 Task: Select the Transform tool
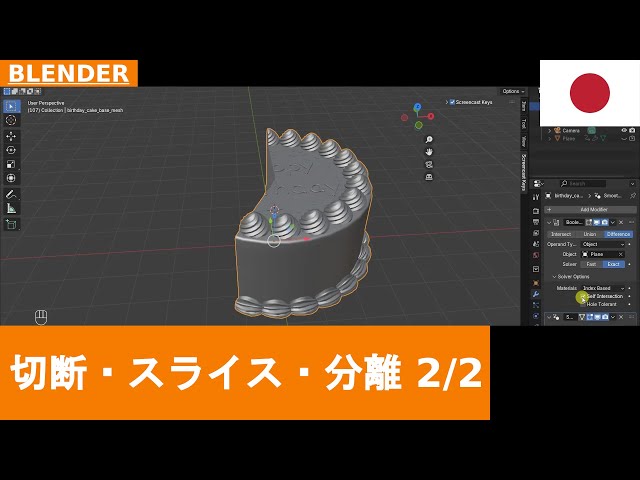click(11, 178)
